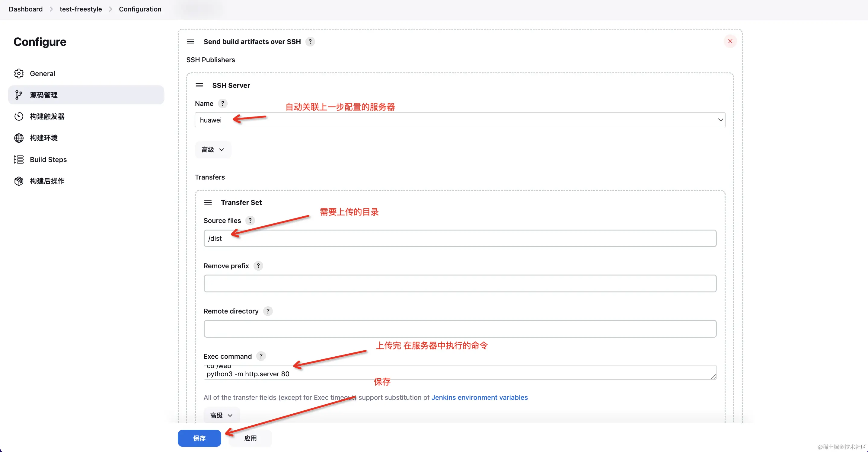Click the Build Steps list icon
Viewport: 868px width, 452px height.
tap(19, 160)
